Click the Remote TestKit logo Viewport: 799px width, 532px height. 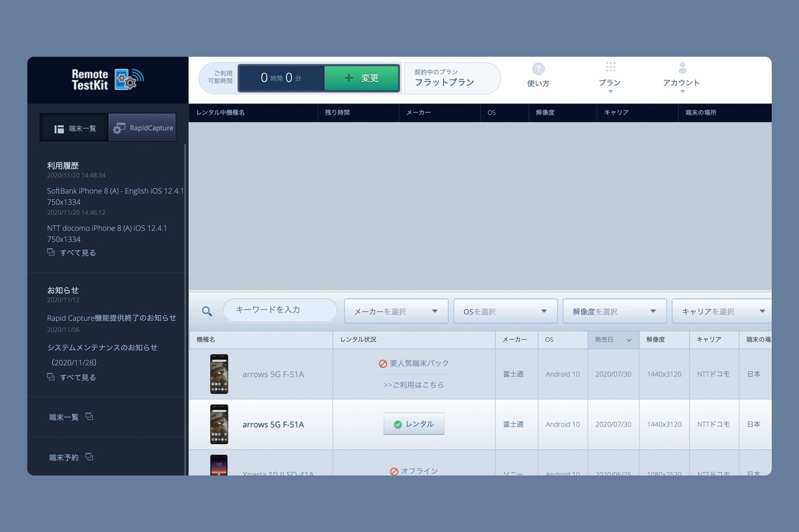click(x=108, y=79)
